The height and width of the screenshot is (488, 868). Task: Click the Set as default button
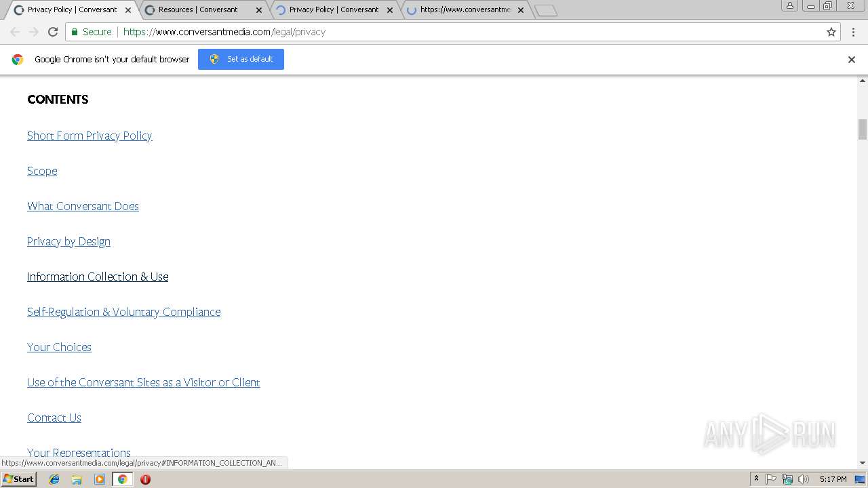point(241,59)
